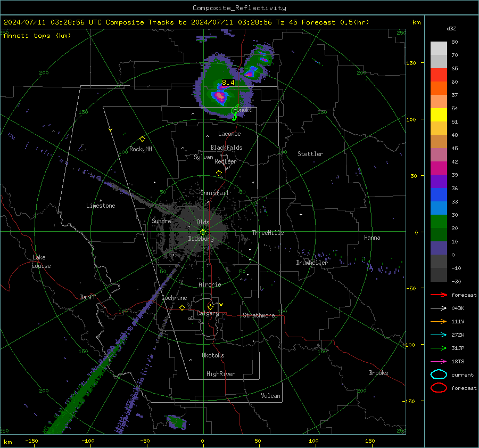Click the orange 111V arrow in legend
This screenshot has width=479, height=448.
[x=439, y=321]
